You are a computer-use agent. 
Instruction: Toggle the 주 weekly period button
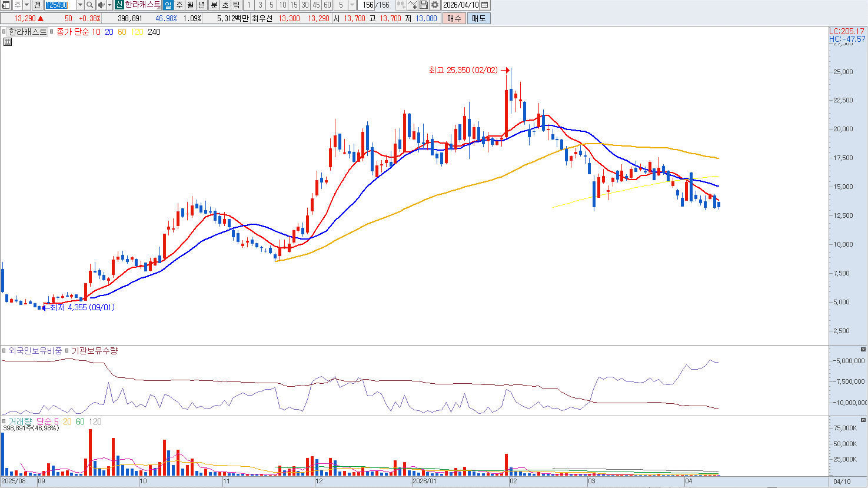click(x=179, y=5)
